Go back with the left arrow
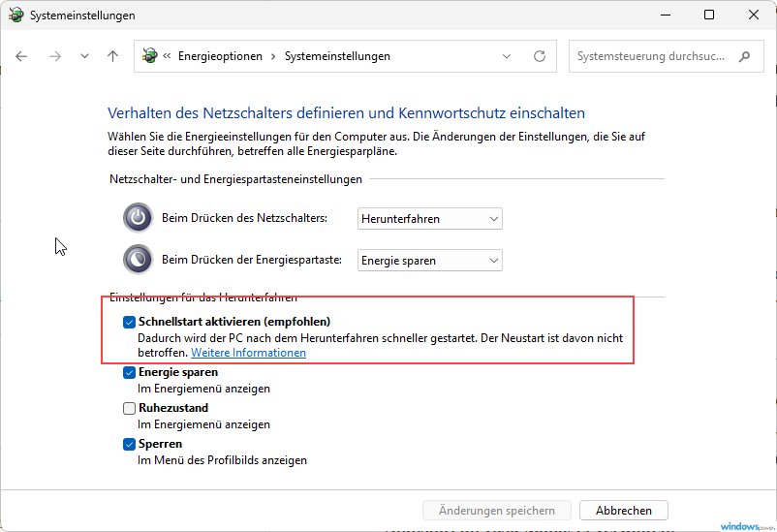Screen dimensions: 777x532 click(21, 56)
